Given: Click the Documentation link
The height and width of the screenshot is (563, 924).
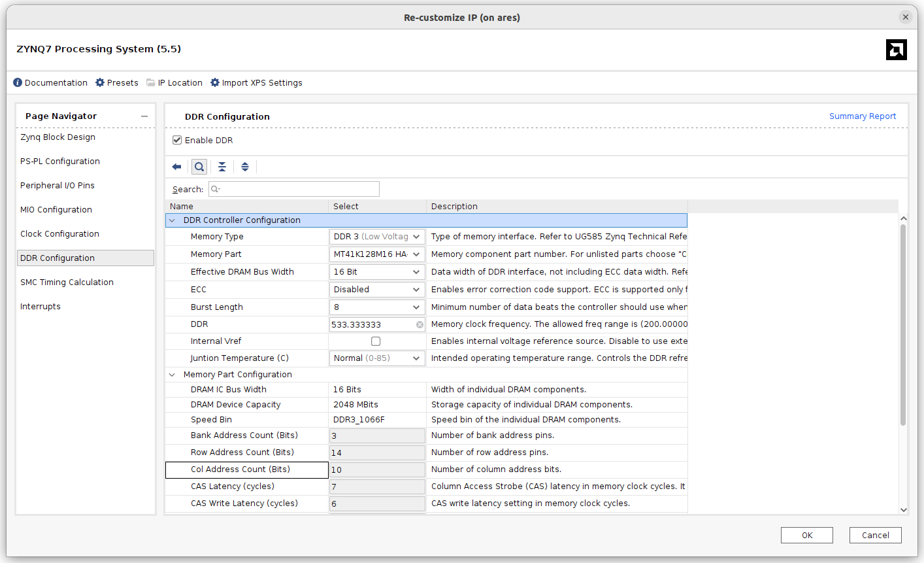Looking at the screenshot, I should point(56,82).
